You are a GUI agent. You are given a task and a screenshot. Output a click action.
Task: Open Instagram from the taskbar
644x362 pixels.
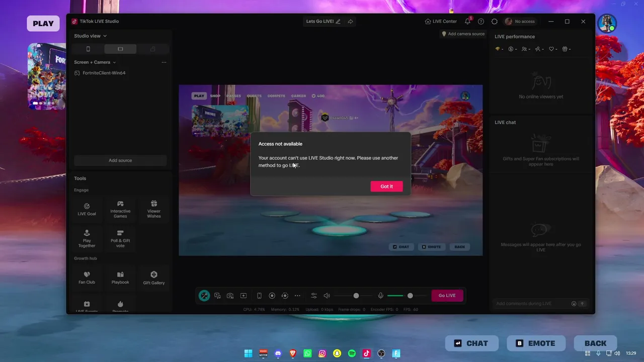tap(322, 353)
